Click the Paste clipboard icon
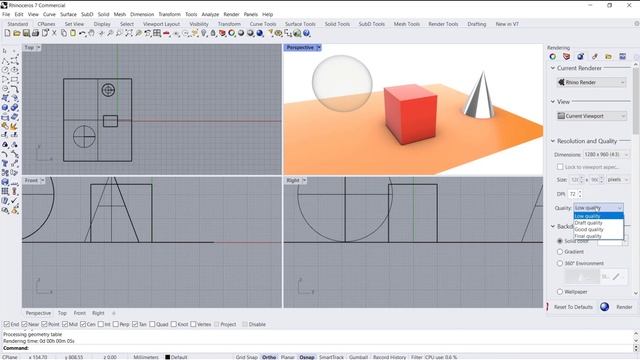This screenshot has width=640, height=360. coord(73,33)
